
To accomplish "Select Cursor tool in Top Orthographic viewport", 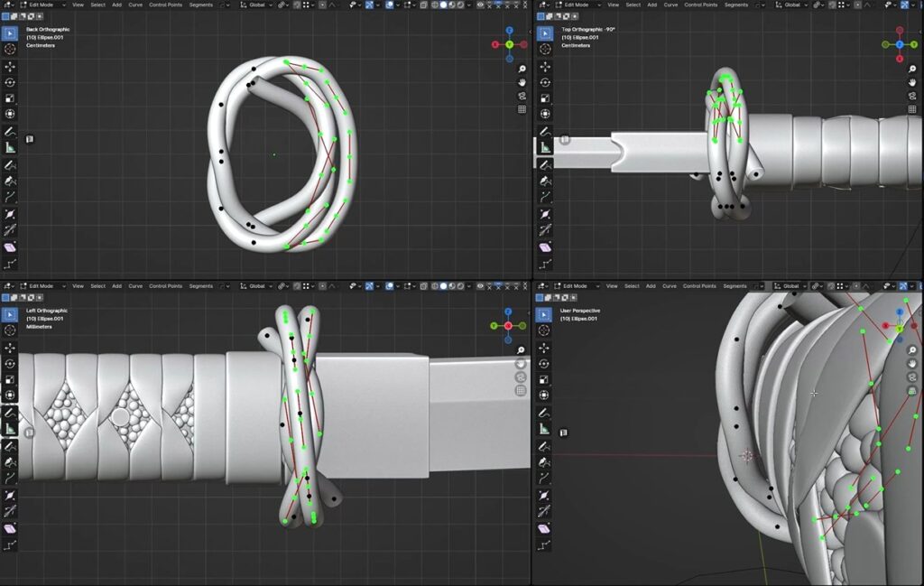I will point(545,50).
